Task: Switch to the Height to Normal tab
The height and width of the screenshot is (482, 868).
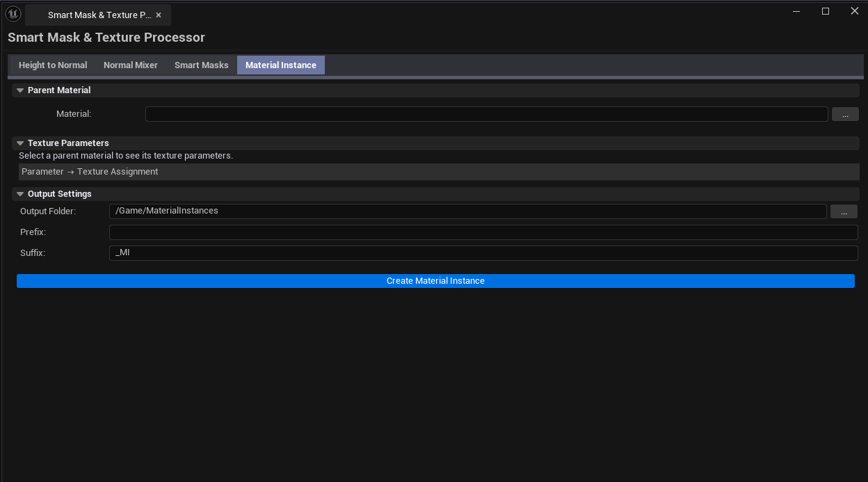Action: (x=53, y=65)
